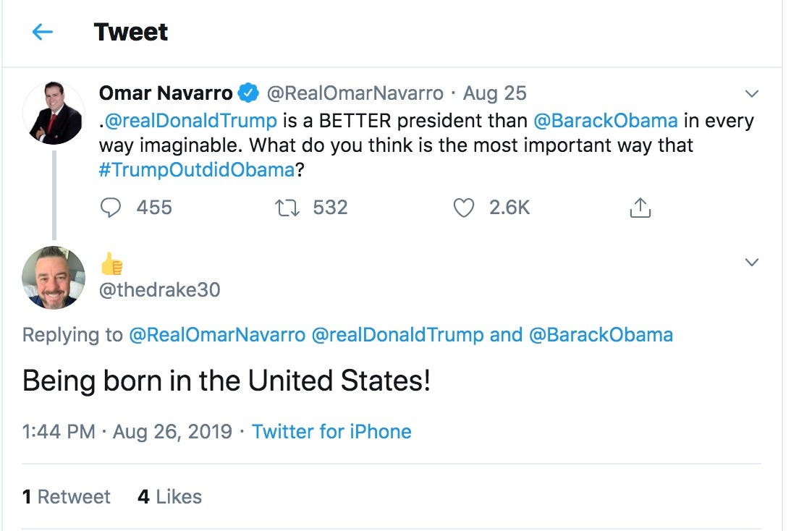812x531 pixels.
Task: Open Omar Navarro's profile picture
Action: coord(54,114)
